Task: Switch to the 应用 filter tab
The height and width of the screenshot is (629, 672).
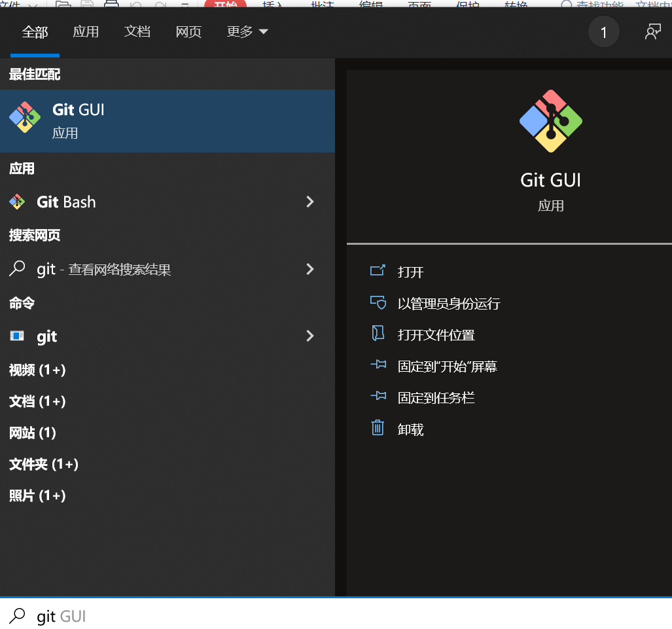Action: (x=86, y=31)
